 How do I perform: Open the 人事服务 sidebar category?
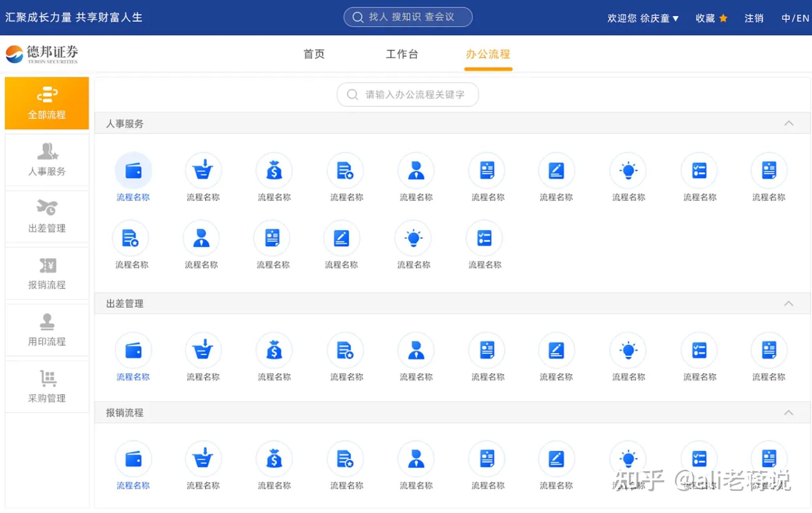(x=47, y=160)
